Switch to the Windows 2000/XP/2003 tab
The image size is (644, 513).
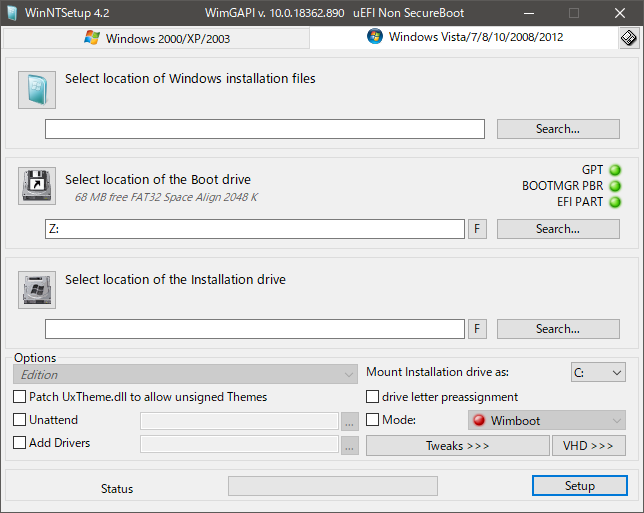(156, 38)
